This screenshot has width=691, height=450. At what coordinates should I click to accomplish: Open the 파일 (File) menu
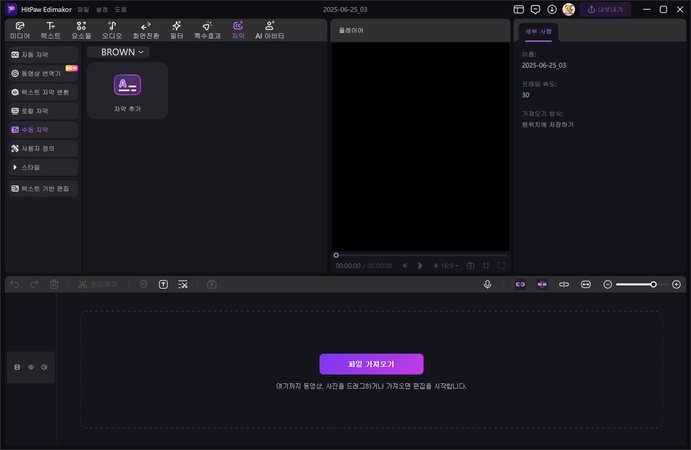(83, 9)
